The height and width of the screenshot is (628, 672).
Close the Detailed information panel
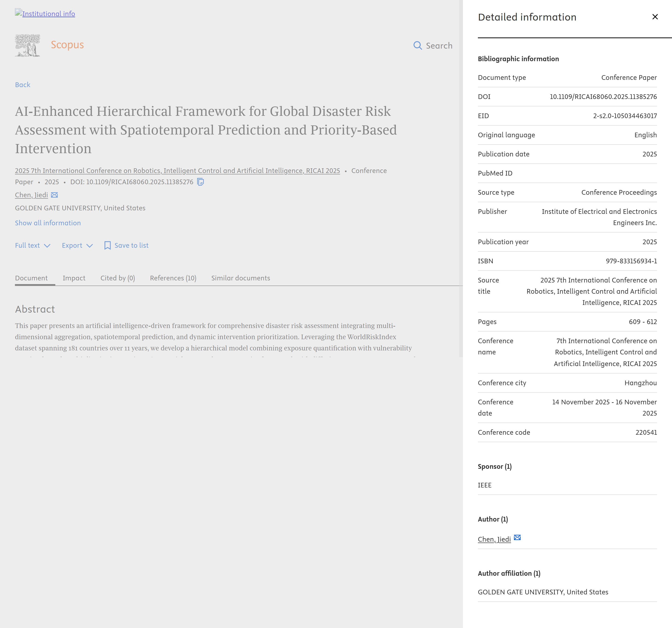pyautogui.click(x=655, y=17)
